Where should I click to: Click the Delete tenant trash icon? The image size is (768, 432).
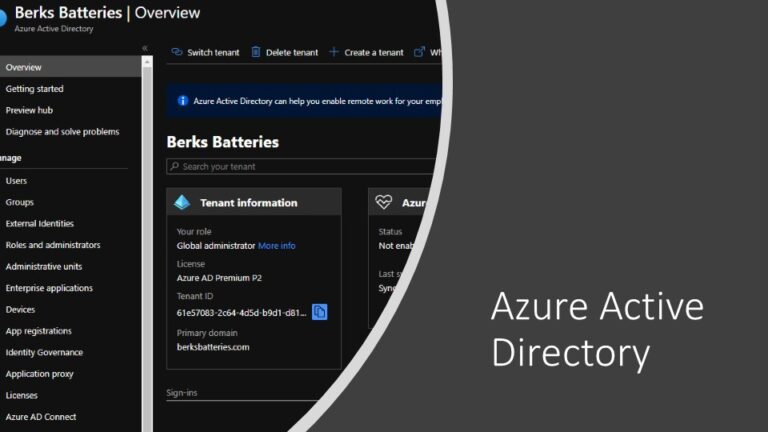pos(256,52)
